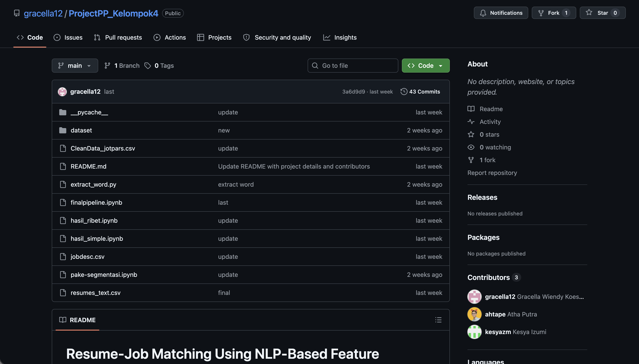Click the file icon for finalpipeline.ipynb
Screen dimensions: 639x364
point(63,202)
